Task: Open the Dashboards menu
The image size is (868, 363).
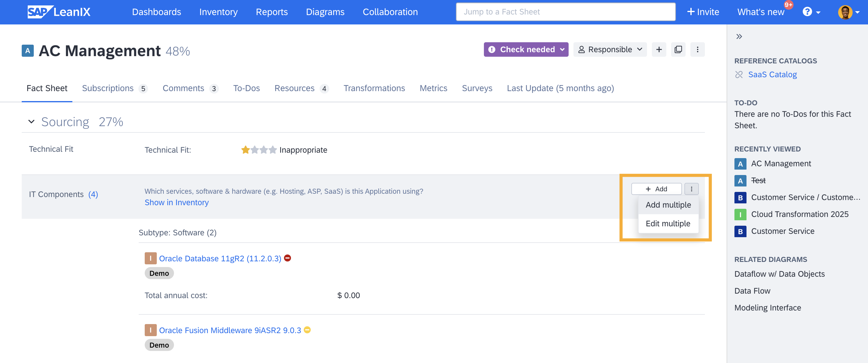Action: pyautogui.click(x=156, y=12)
